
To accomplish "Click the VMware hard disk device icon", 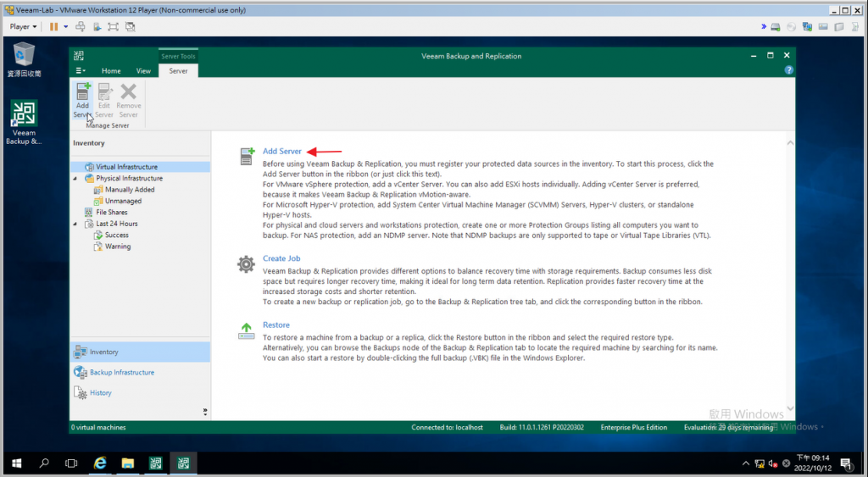I will click(776, 26).
